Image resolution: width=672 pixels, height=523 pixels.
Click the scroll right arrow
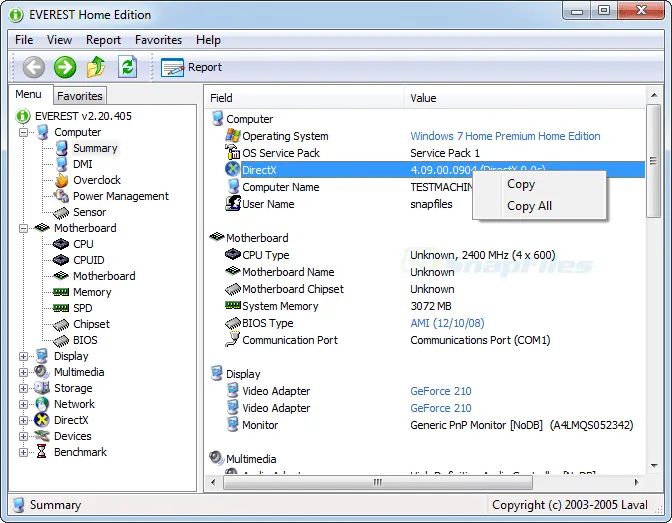636,483
